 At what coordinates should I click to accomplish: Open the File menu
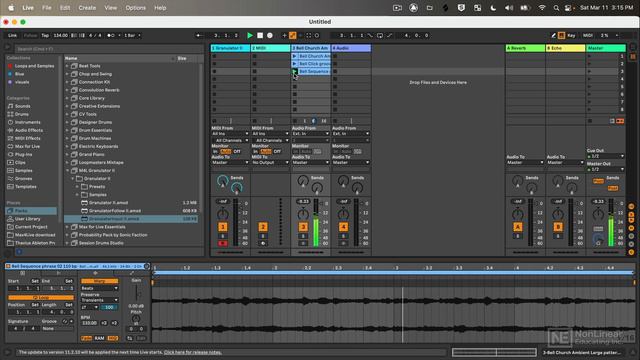click(x=47, y=8)
